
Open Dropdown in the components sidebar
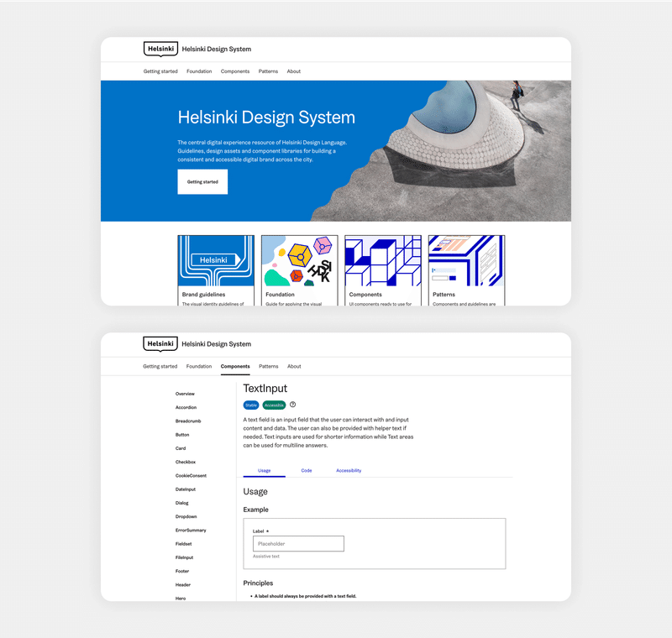coord(186,517)
